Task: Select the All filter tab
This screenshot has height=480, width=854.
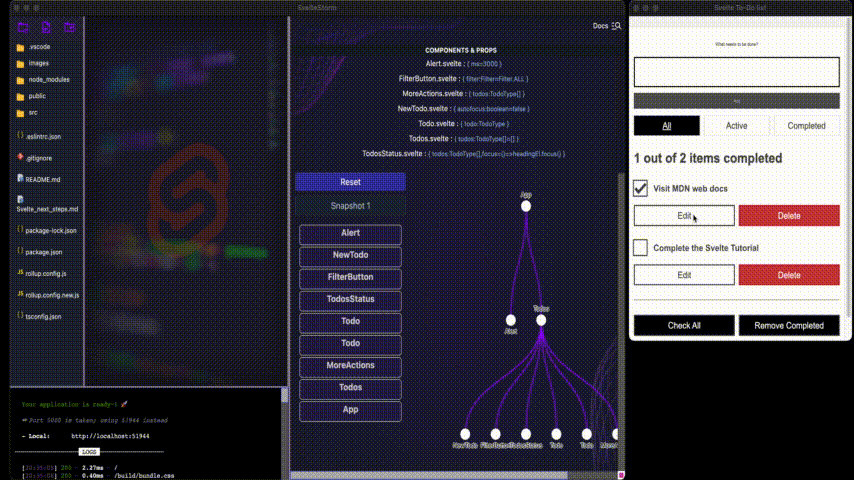Action: pos(667,126)
